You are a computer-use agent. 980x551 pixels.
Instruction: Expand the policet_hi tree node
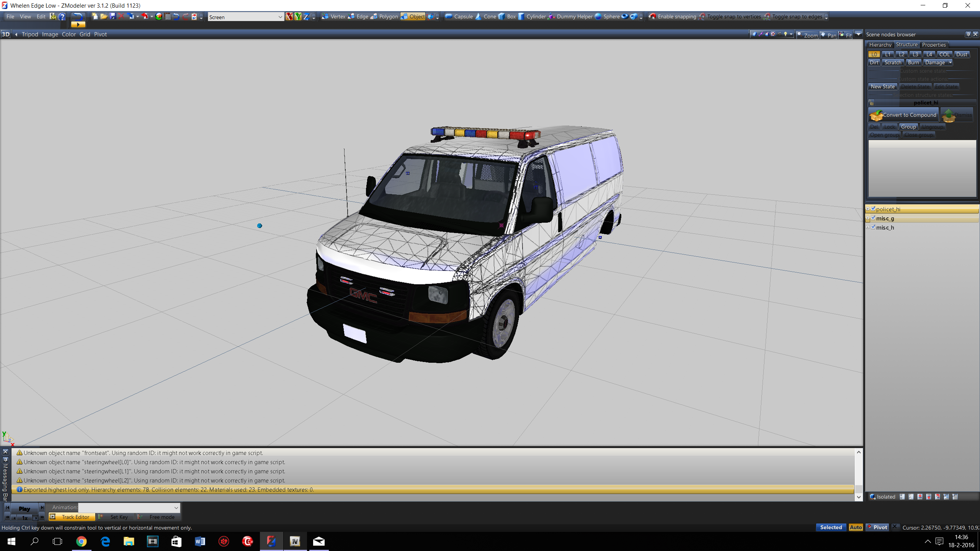tap(868, 209)
